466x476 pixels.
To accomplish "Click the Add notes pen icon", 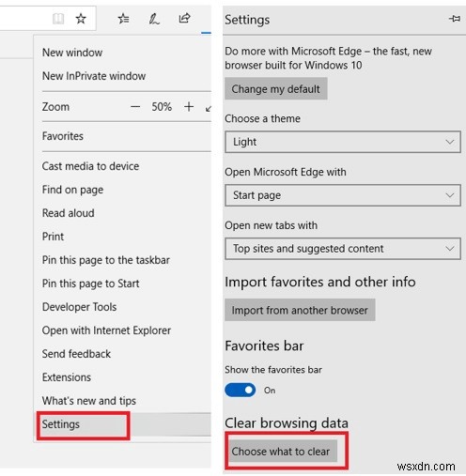I will point(154,19).
